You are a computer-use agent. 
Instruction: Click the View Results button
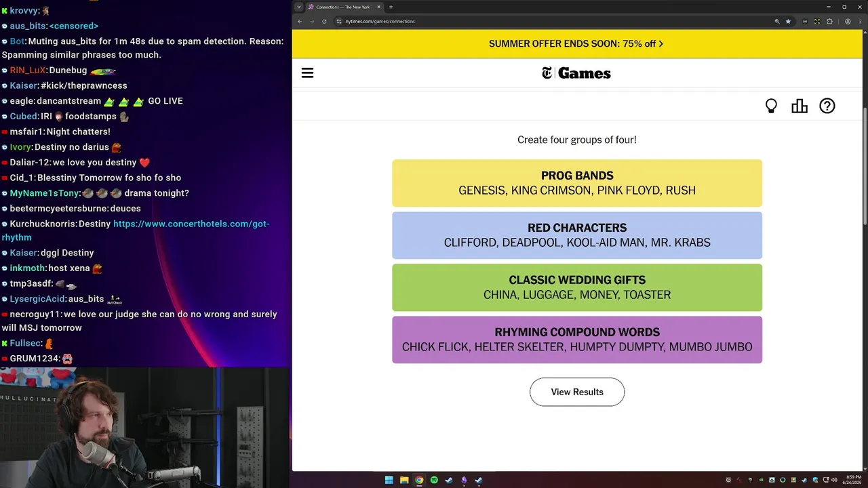pos(577,392)
